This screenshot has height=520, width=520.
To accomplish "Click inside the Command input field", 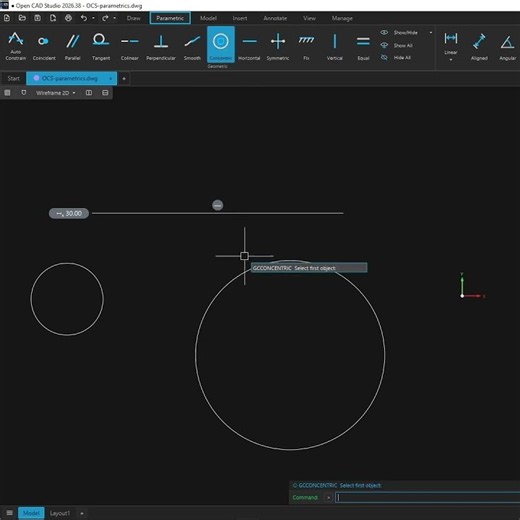I will tap(427, 497).
